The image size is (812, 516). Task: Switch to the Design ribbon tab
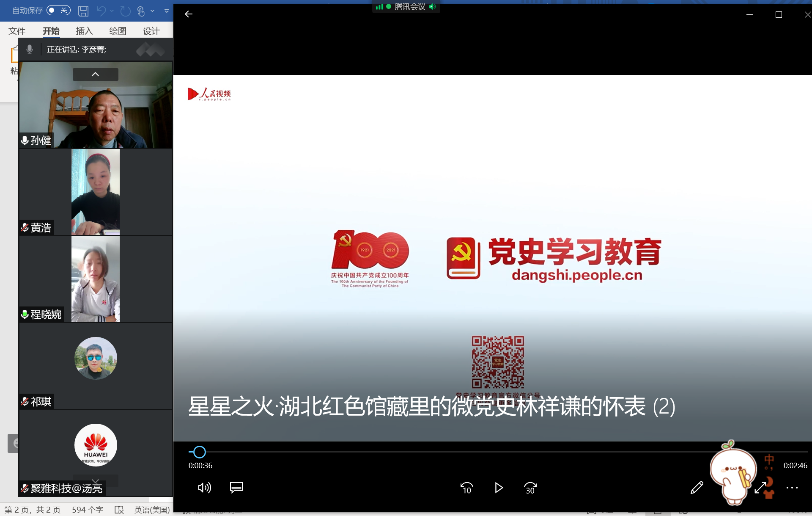pyautogui.click(x=151, y=31)
